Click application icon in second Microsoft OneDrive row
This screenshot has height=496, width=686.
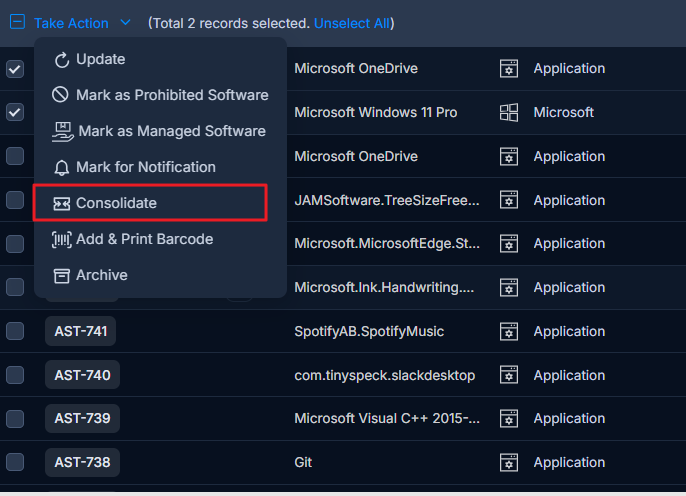point(509,156)
